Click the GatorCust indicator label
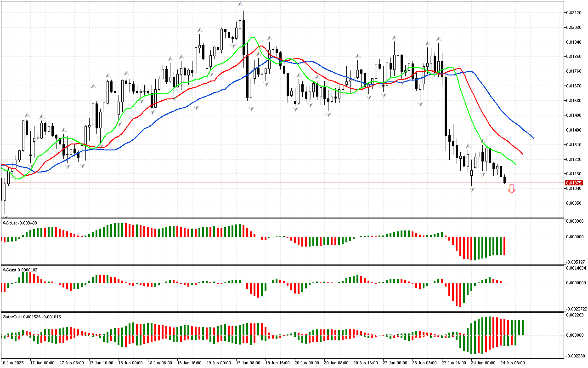The width and height of the screenshot is (588, 368). point(31,317)
